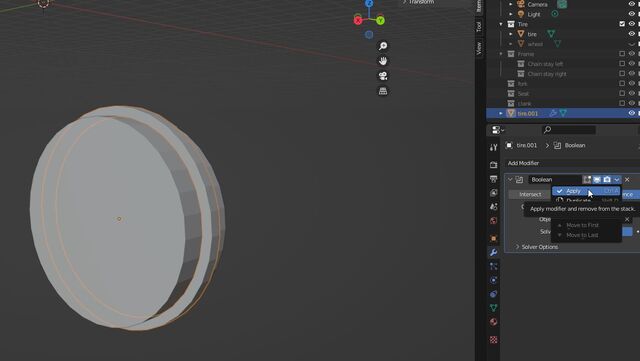Expand the Light object in the outliner

click(511, 14)
